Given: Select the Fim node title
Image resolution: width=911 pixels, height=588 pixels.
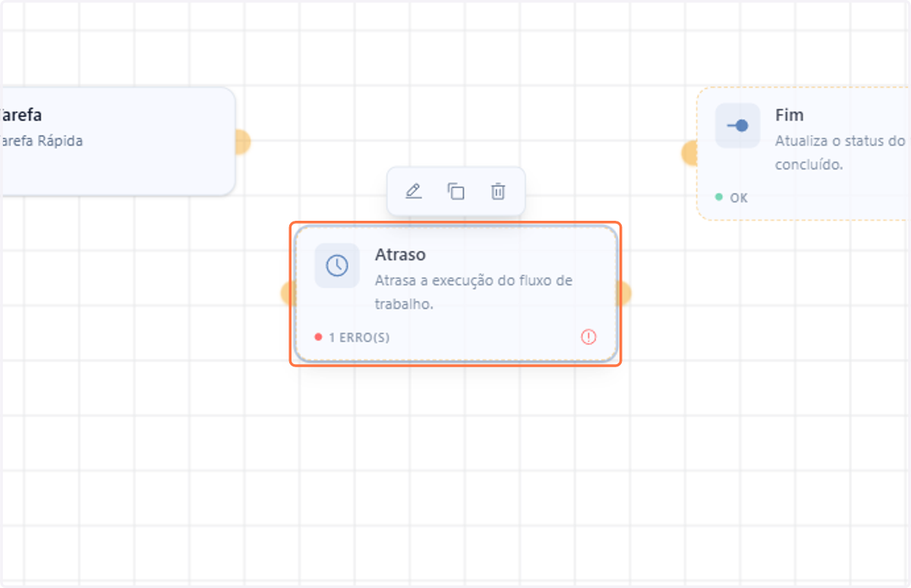Looking at the screenshot, I should point(790,115).
